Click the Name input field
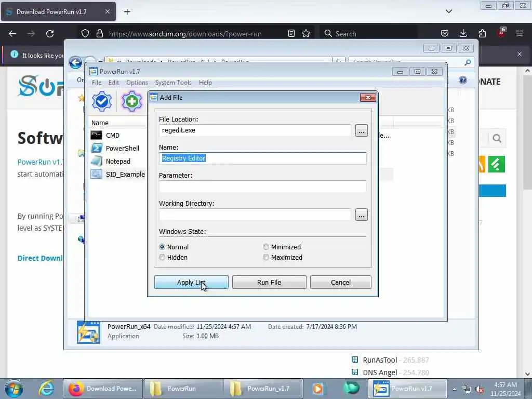This screenshot has width=532, height=399. [x=262, y=158]
